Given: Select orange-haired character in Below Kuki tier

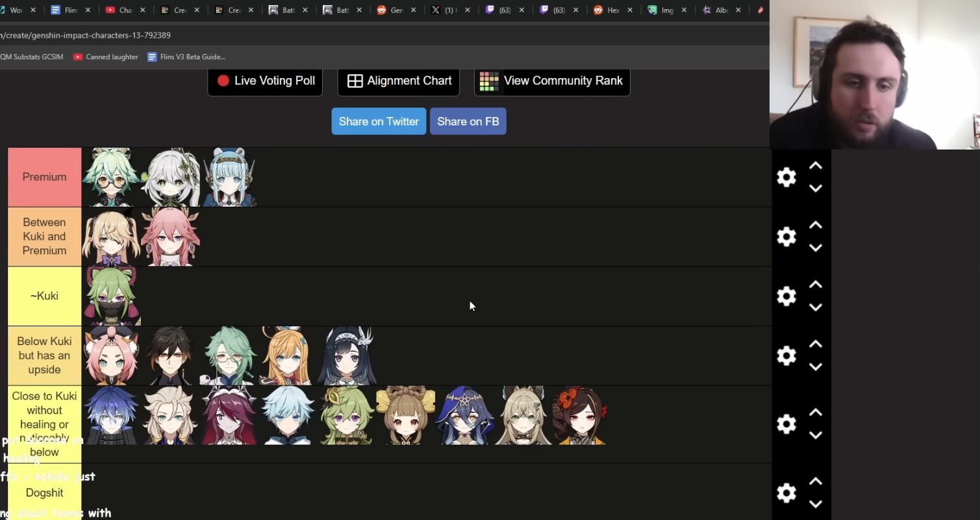Looking at the screenshot, I should (x=288, y=356).
